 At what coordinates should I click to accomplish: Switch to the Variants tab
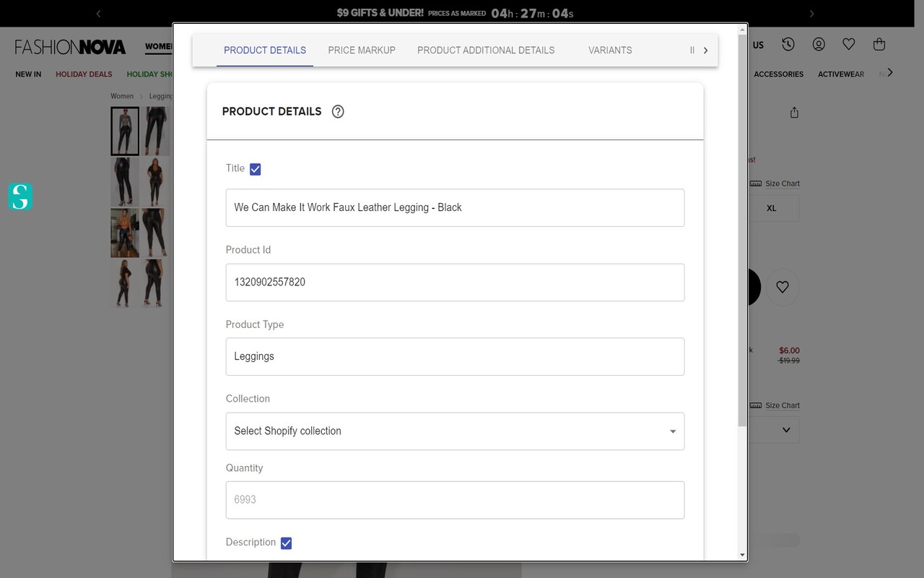610,50
